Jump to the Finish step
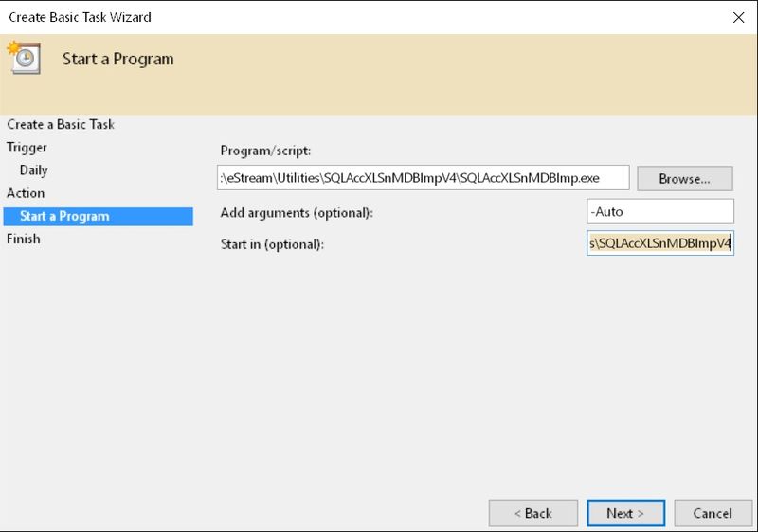 click(24, 239)
